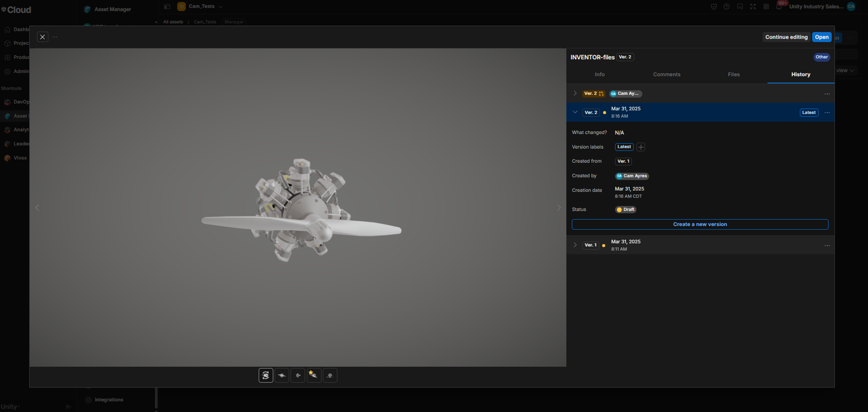The height and width of the screenshot is (412, 868).
Task: Expand the Ver. 2 Cam Ay... in-progress entry
Action: pos(575,93)
